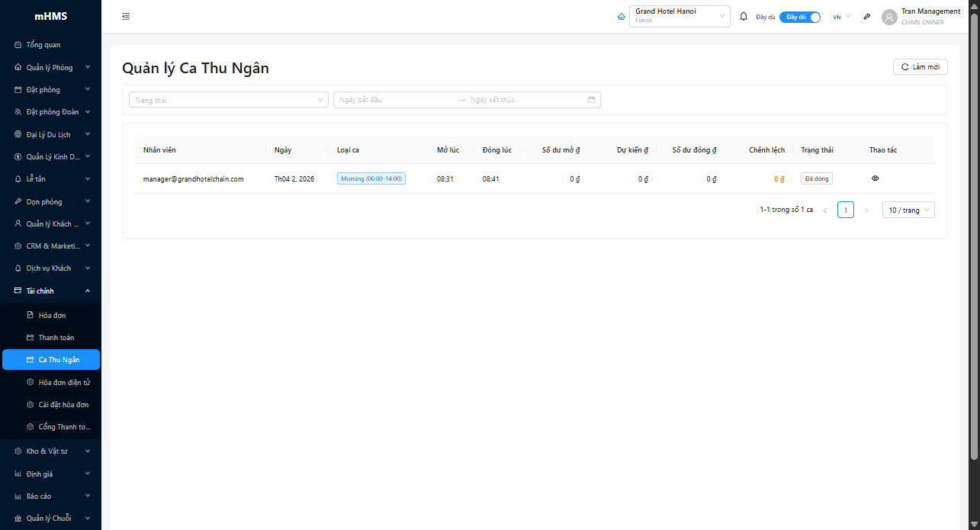Collapse the Tài chính menu section

pos(51,291)
